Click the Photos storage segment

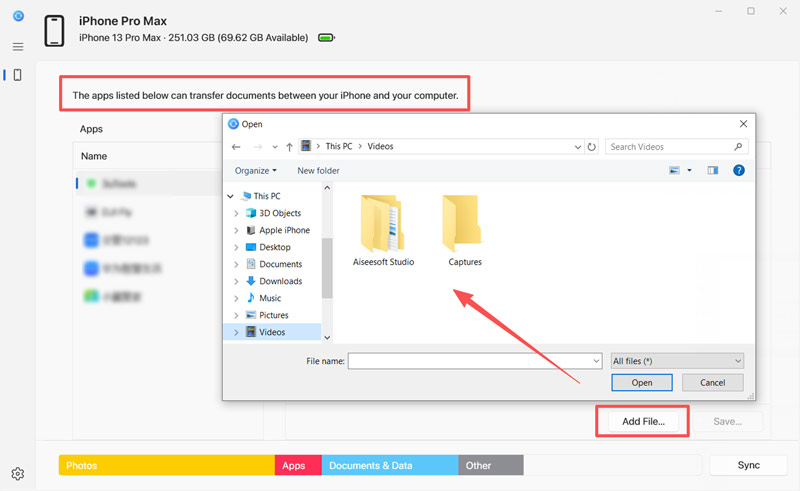pyautogui.click(x=167, y=465)
